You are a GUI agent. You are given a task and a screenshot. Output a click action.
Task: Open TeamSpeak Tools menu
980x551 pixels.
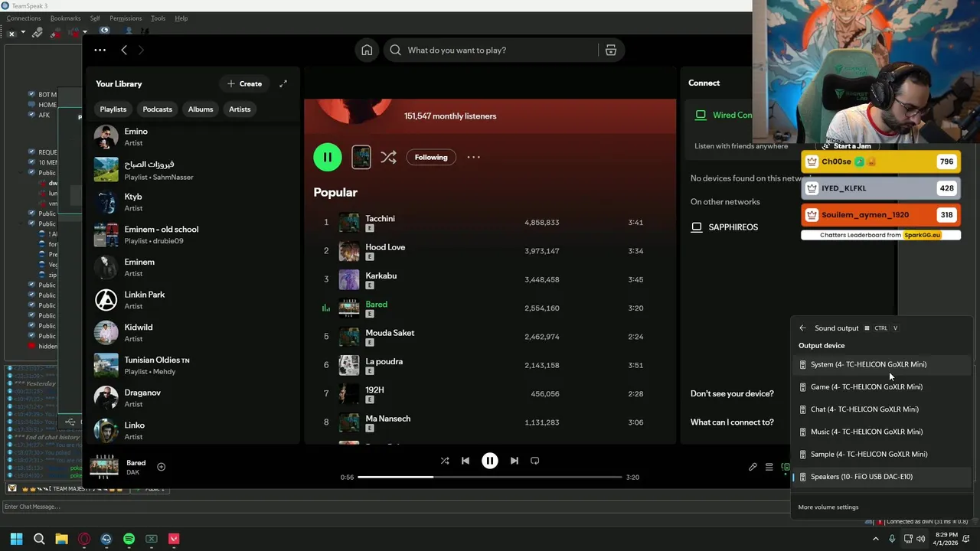(x=158, y=18)
